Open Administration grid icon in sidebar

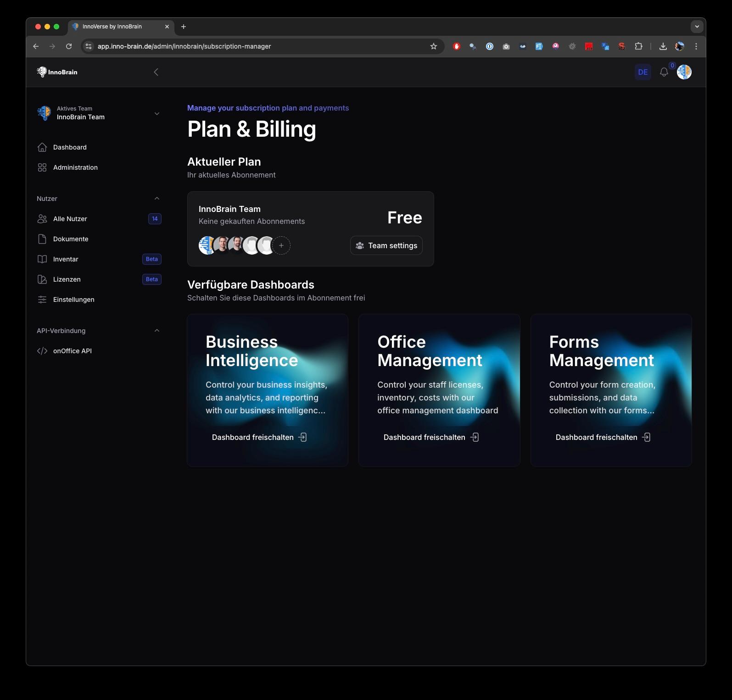coord(42,167)
